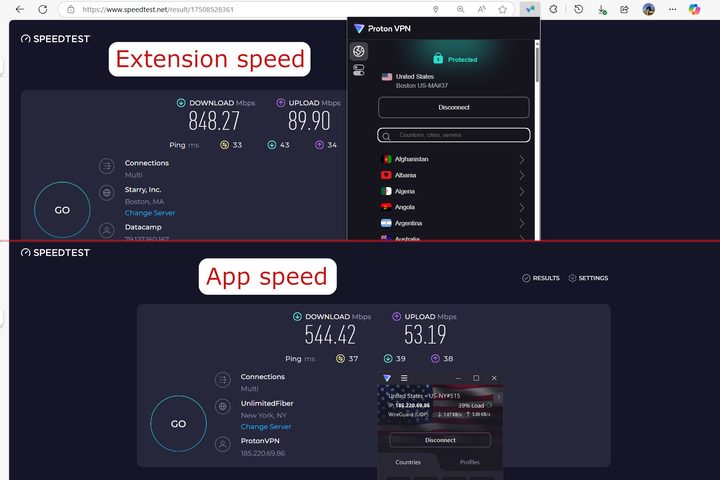Viewport: 720px width, 480px height.
Task: Toggle the Proton VPN extension toolbar icon
Action: click(x=530, y=9)
